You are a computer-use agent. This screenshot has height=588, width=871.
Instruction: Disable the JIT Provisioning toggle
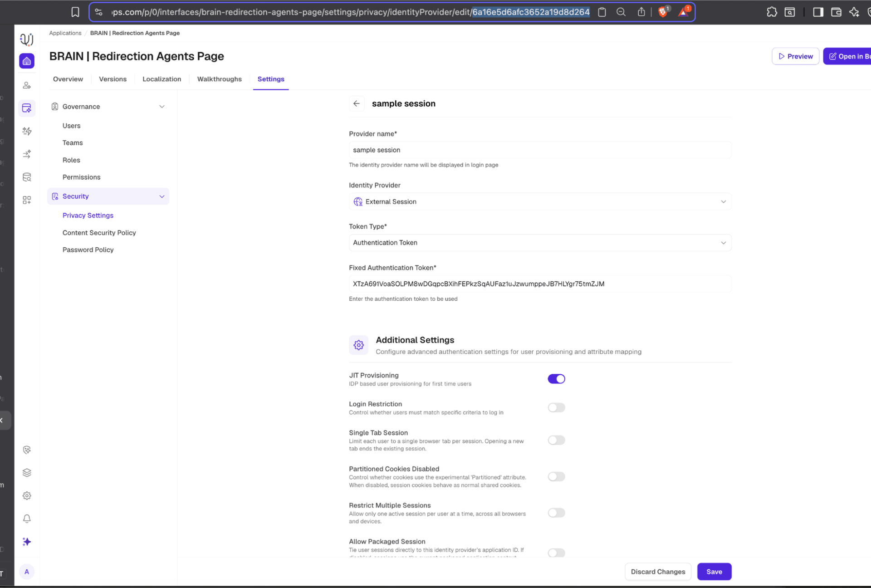point(556,379)
